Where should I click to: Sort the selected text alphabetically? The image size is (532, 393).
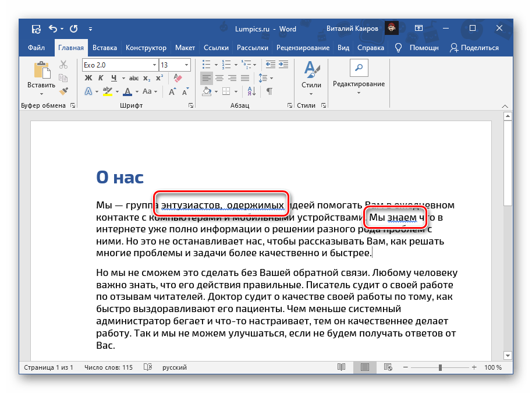[251, 91]
